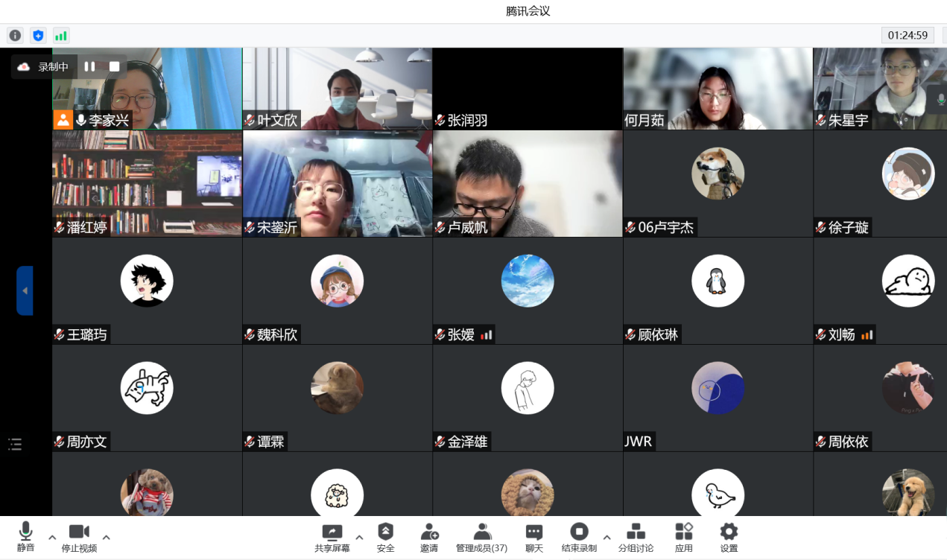Pause the cloud recording
Viewport: 947px width, 560px height.
tap(89, 66)
